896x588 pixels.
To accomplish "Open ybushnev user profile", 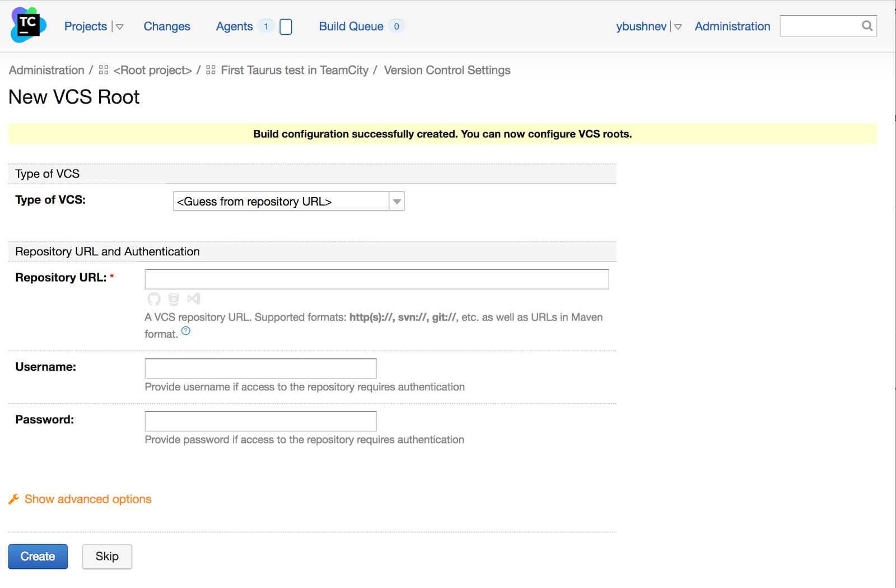I will 641,26.
